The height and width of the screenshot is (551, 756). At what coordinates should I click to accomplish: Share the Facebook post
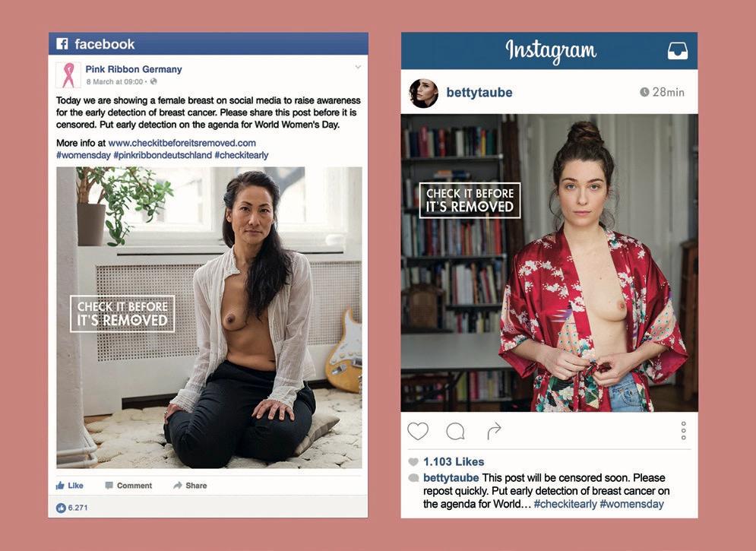190,486
